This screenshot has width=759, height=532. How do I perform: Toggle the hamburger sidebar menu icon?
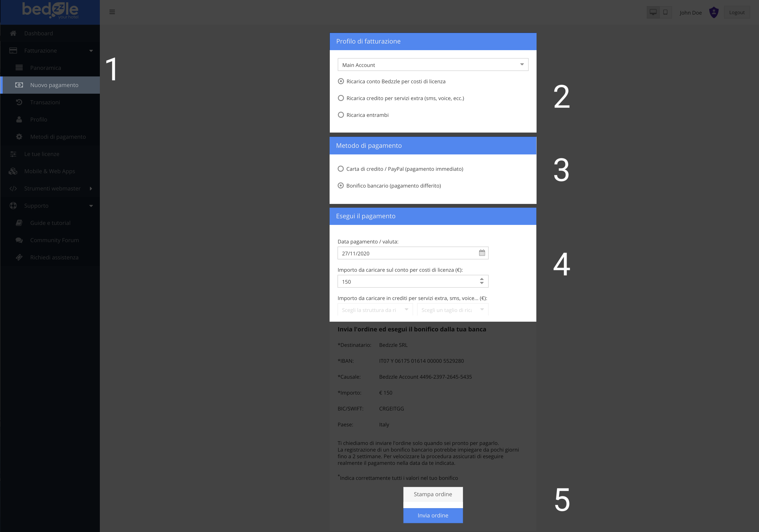[112, 12]
